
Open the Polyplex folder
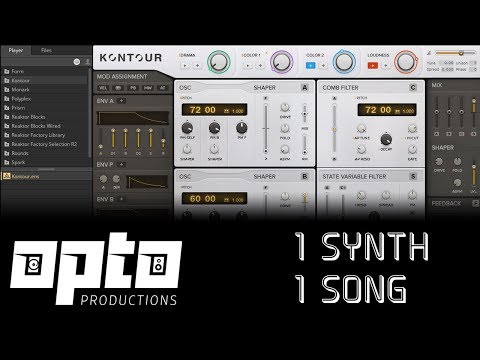point(45,99)
